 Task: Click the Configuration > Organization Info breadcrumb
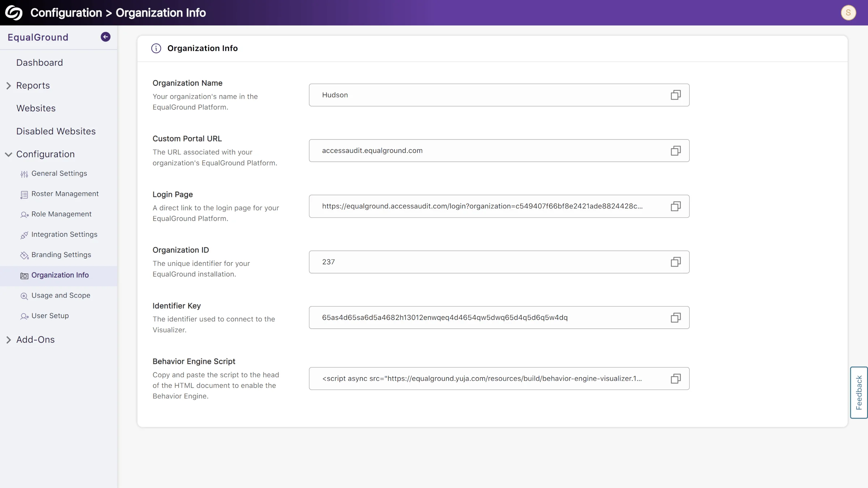118,13
